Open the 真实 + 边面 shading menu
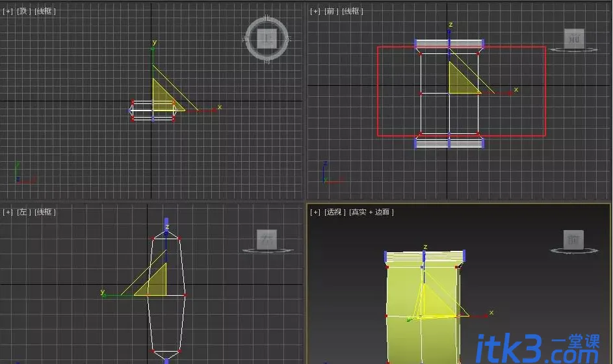613x364 pixels. 371,212
